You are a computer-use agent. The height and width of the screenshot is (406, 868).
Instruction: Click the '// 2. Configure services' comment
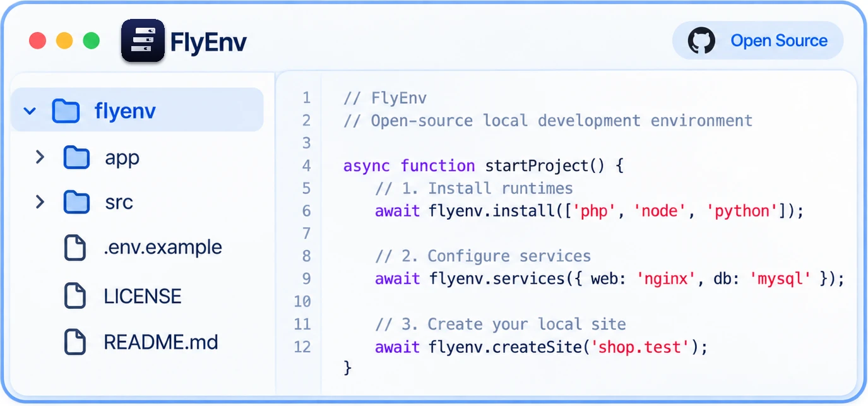[x=483, y=256]
